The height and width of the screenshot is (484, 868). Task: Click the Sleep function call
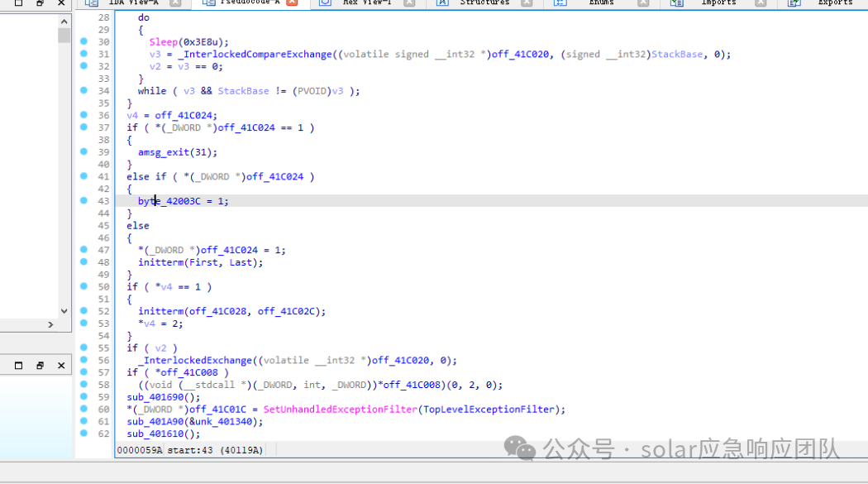click(x=164, y=42)
